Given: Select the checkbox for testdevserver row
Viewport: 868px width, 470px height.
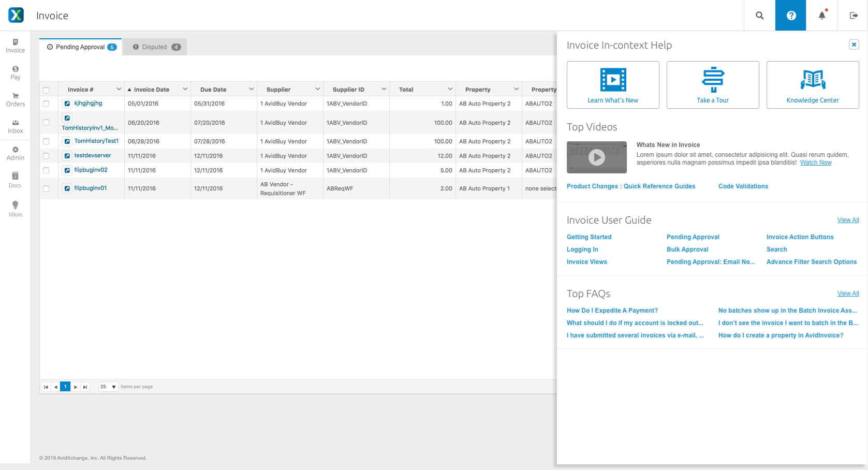Looking at the screenshot, I should point(46,156).
